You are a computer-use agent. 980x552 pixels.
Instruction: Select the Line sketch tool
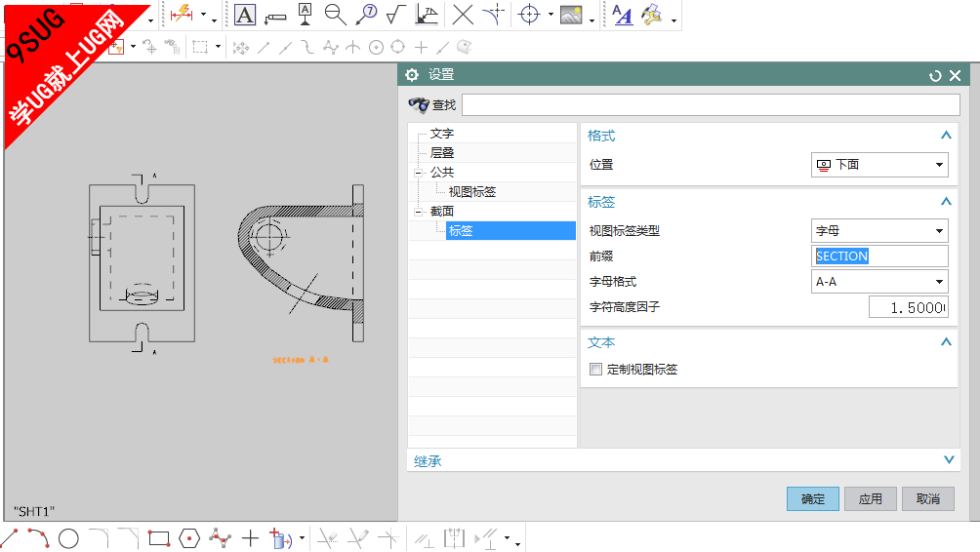point(9,537)
